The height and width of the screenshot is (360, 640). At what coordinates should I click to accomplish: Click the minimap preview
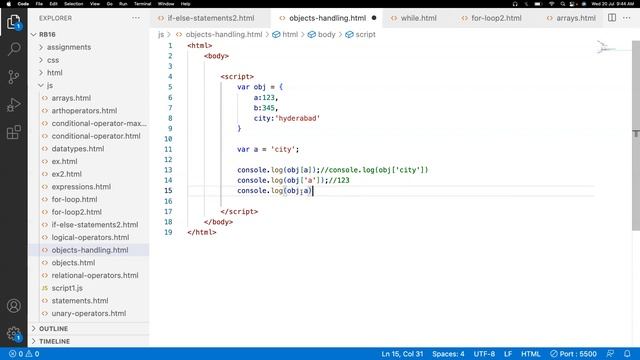[x=613, y=48]
